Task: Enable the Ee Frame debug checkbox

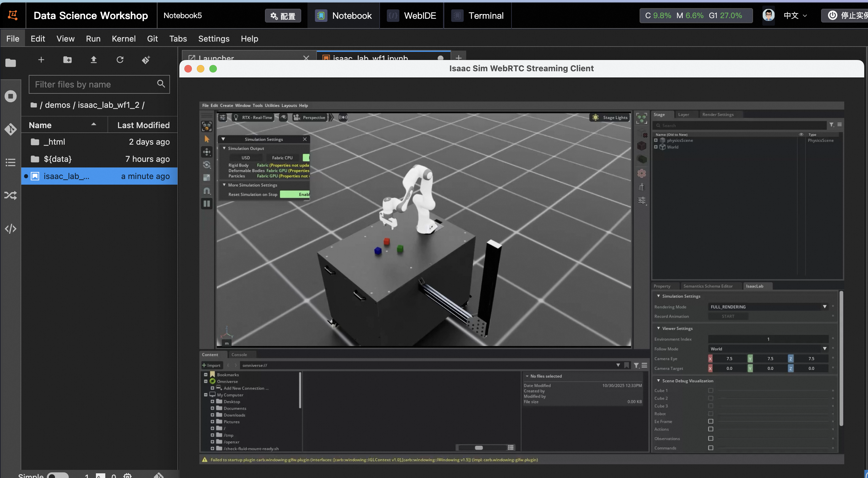Action: click(711, 421)
